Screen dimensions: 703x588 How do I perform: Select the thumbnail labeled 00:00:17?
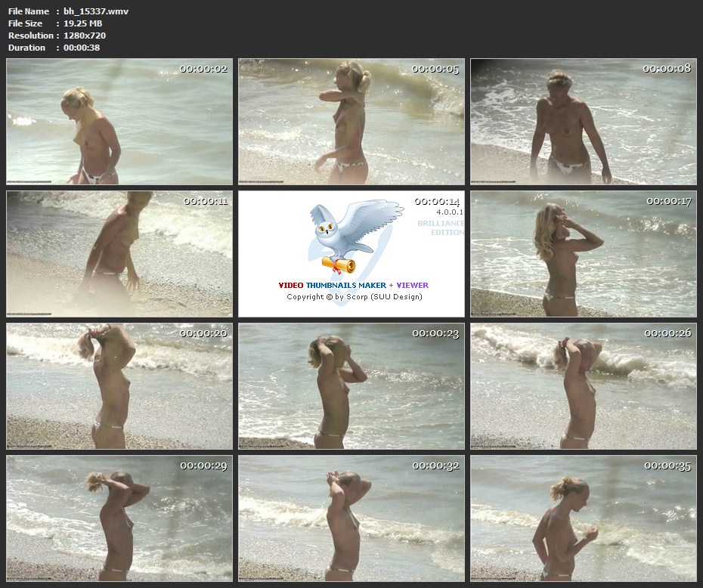pyautogui.click(x=584, y=254)
